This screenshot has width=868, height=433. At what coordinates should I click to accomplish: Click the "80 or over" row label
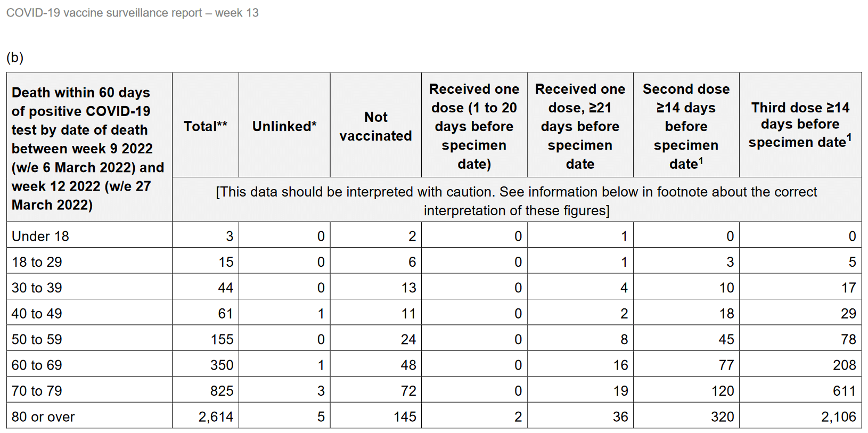(43, 416)
